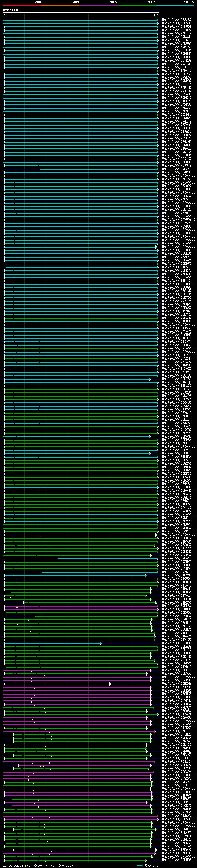Click arrowhead of UniRef100_B4QVM7 alignment
Screen dimensions: 197x868
pyautogui.click(x=146, y=575)
